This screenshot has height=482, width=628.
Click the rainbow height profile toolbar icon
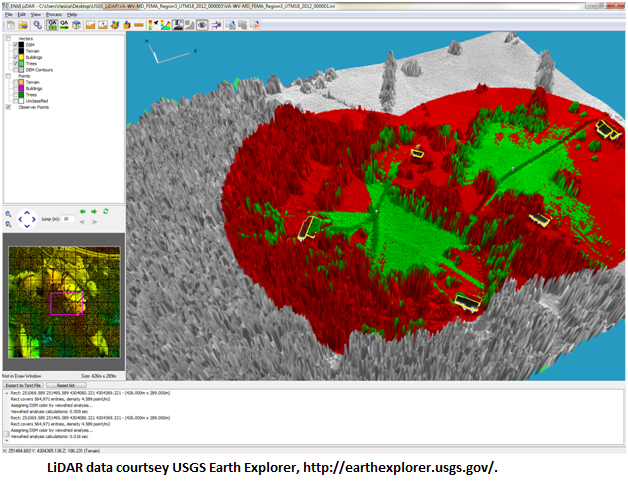click(x=165, y=25)
